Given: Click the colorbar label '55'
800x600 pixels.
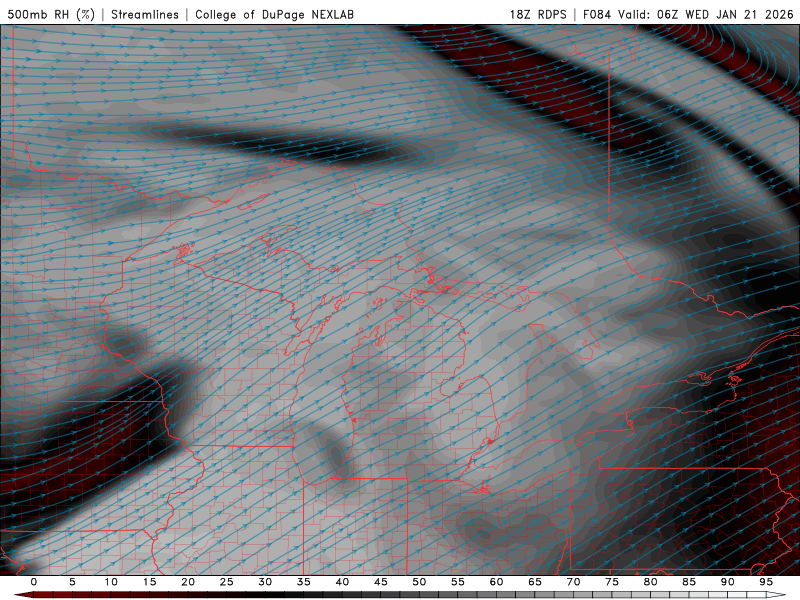Looking at the screenshot, I should pyautogui.click(x=458, y=582).
